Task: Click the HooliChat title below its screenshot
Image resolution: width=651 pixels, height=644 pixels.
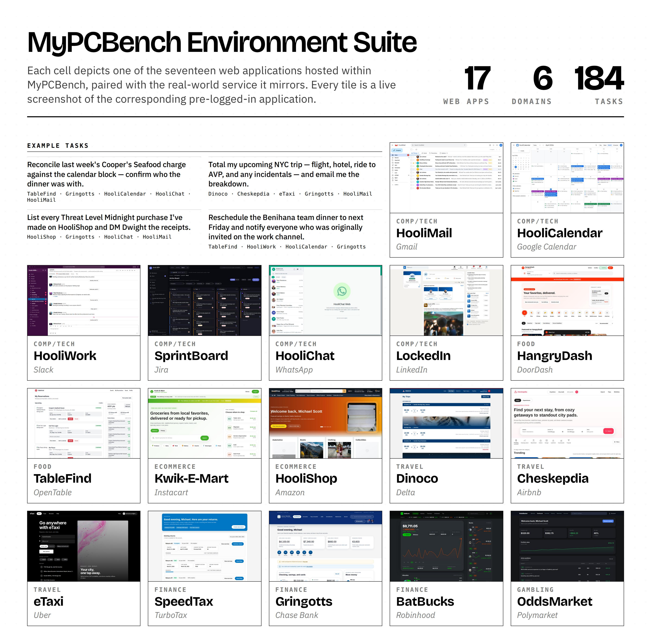Action: click(305, 356)
